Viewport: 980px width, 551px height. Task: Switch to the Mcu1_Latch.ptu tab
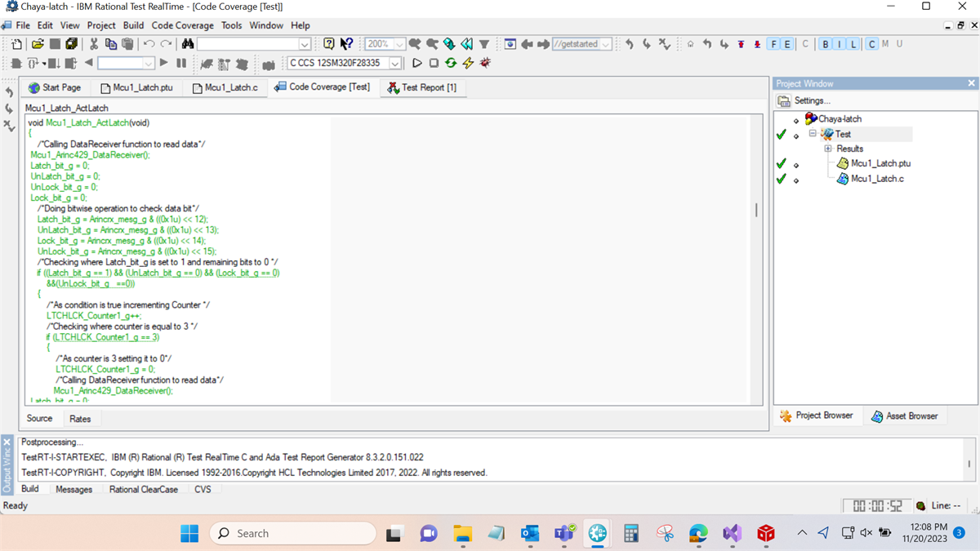(136, 87)
